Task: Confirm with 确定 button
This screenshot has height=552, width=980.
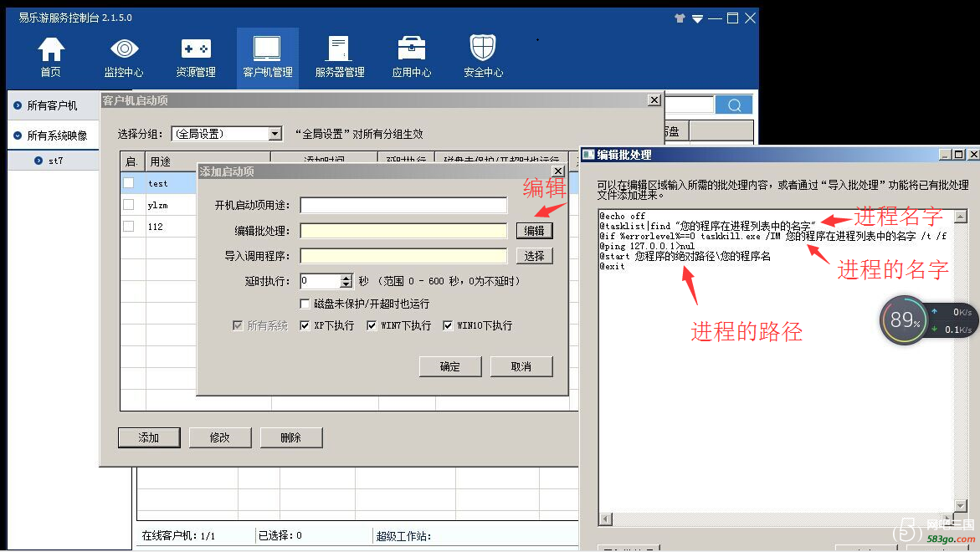Action: point(450,366)
